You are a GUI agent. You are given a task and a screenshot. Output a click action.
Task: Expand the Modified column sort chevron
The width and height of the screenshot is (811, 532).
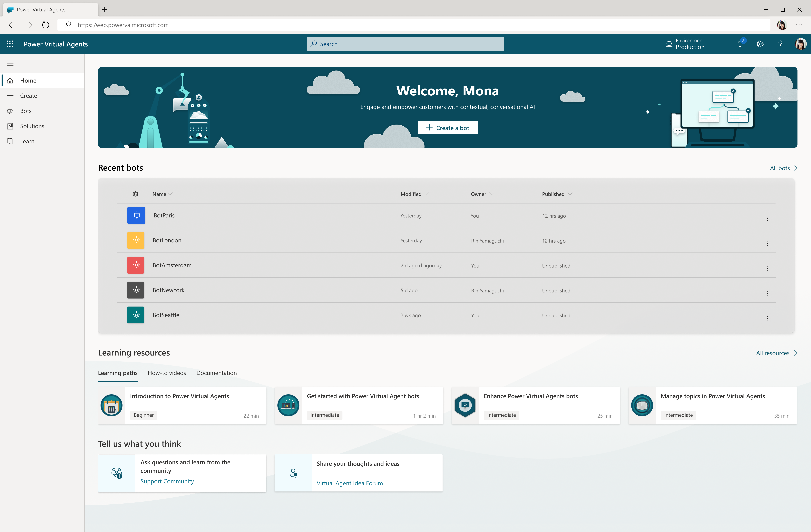[426, 194]
